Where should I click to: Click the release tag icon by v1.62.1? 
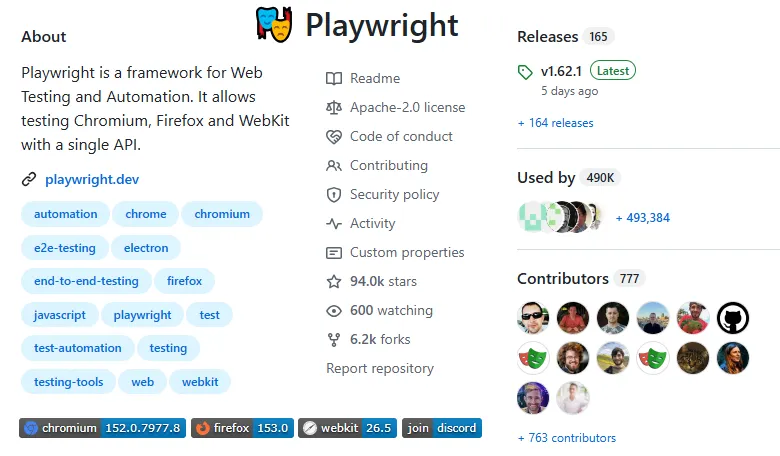[525, 72]
